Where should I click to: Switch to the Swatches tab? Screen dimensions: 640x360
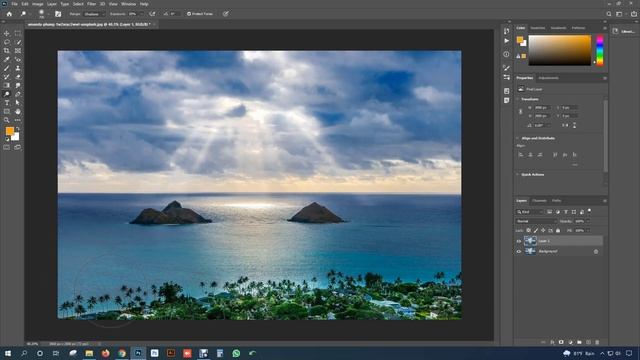tap(538, 28)
